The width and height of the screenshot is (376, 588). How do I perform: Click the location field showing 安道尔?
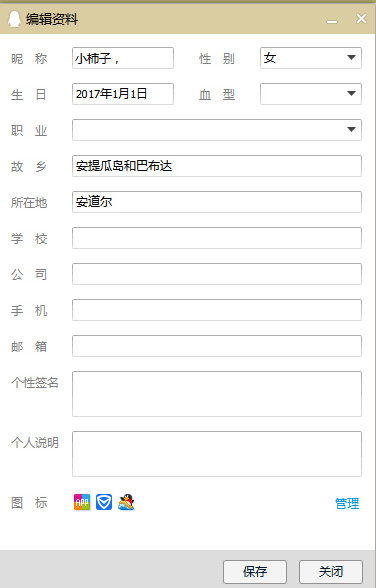point(217,202)
